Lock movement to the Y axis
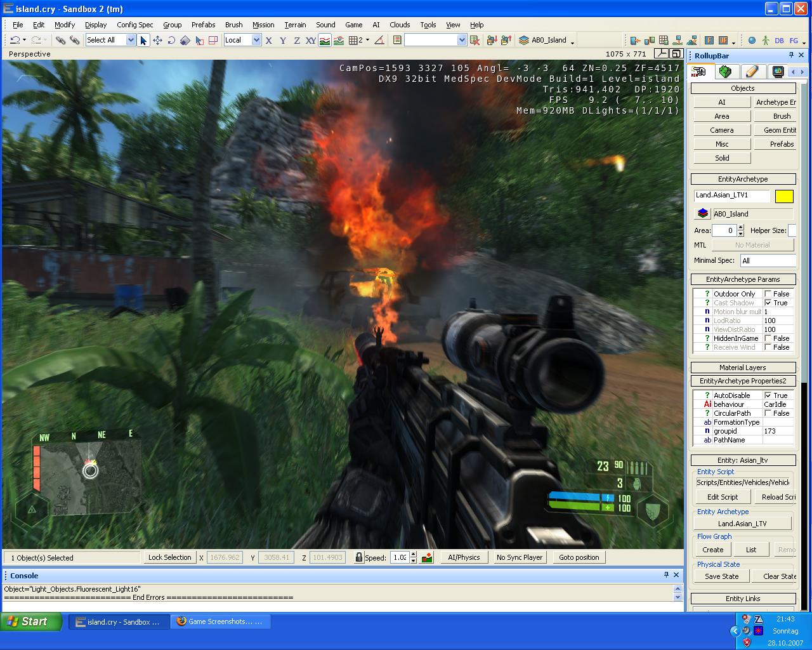 point(283,40)
